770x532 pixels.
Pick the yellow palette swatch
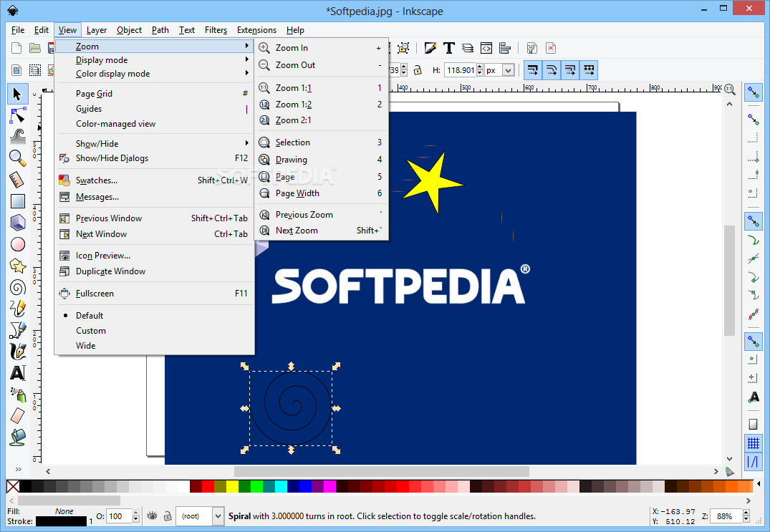pyautogui.click(x=232, y=486)
